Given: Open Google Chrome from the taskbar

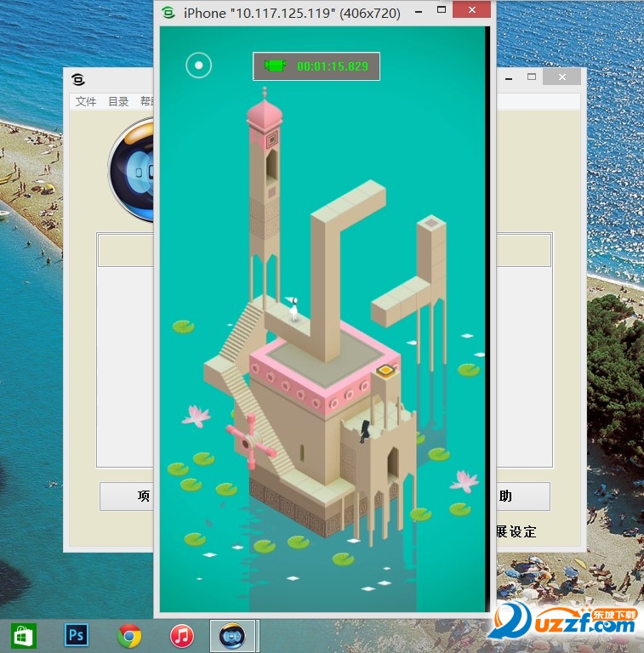Looking at the screenshot, I should 129,636.
